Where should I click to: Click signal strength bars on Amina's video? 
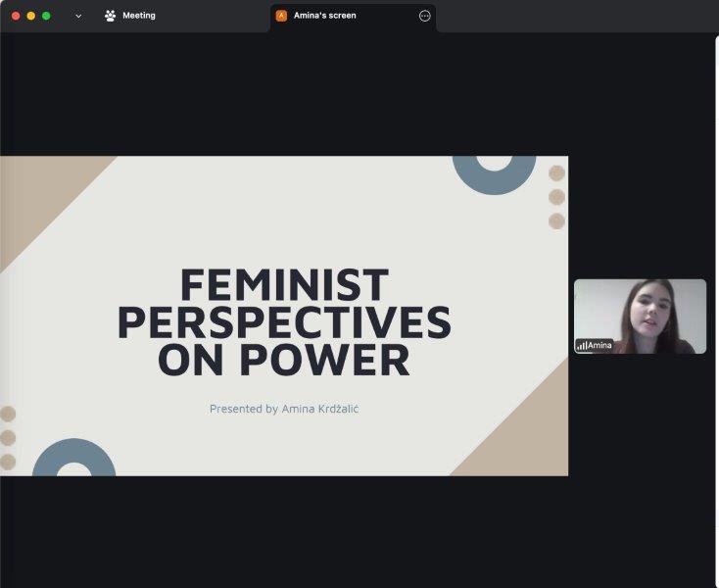tap(581, 345)
